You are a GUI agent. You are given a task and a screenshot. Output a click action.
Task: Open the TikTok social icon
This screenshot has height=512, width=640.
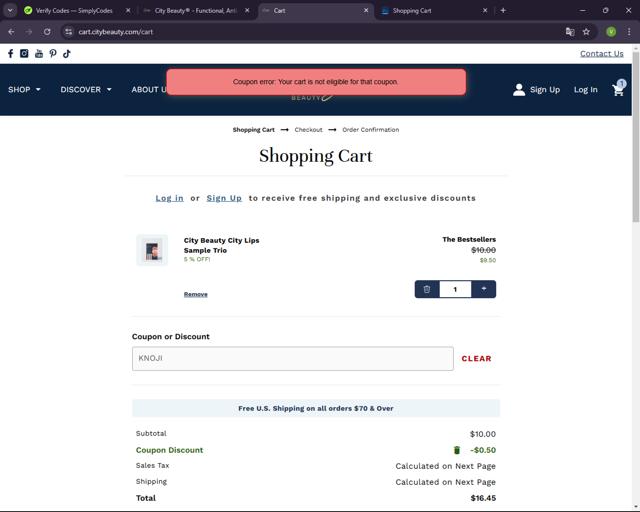tap(67, 53)
